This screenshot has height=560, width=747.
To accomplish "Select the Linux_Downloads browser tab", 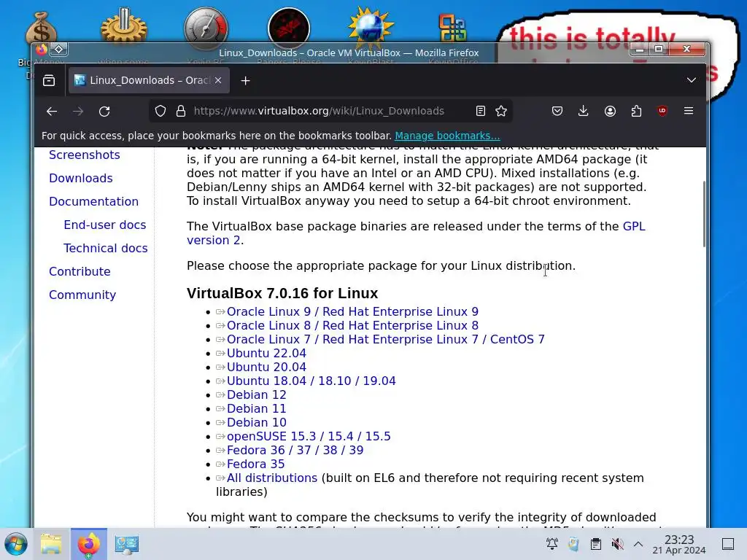I will 149,80.
